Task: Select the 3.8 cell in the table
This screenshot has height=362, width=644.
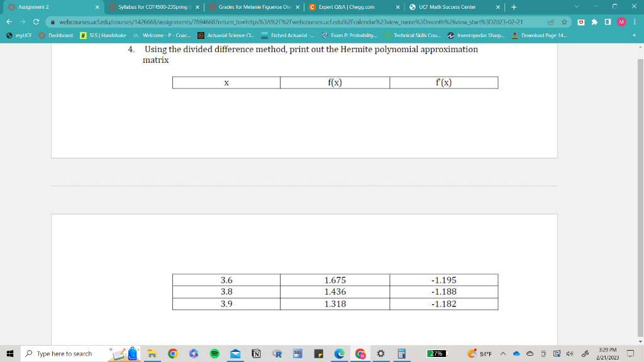Action: pyautogui.click(x=226, y=292)
